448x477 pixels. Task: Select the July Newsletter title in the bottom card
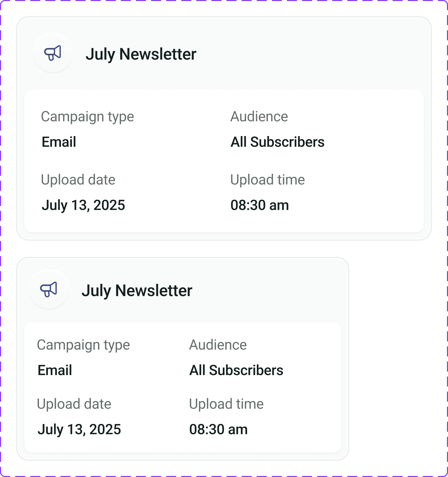[137, 291]
